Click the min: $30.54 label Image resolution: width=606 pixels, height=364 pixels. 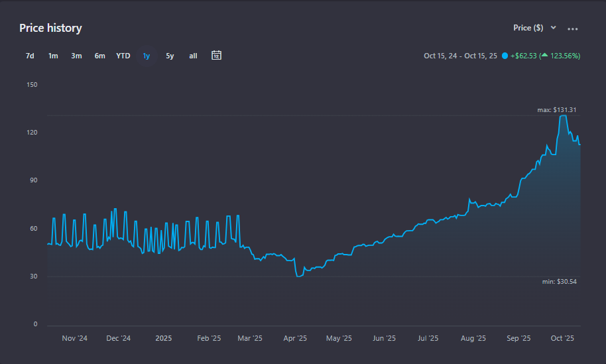[560, 282]
